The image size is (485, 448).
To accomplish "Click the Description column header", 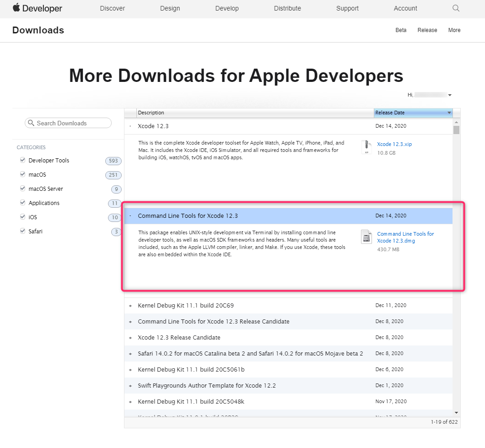I will 255,113.
